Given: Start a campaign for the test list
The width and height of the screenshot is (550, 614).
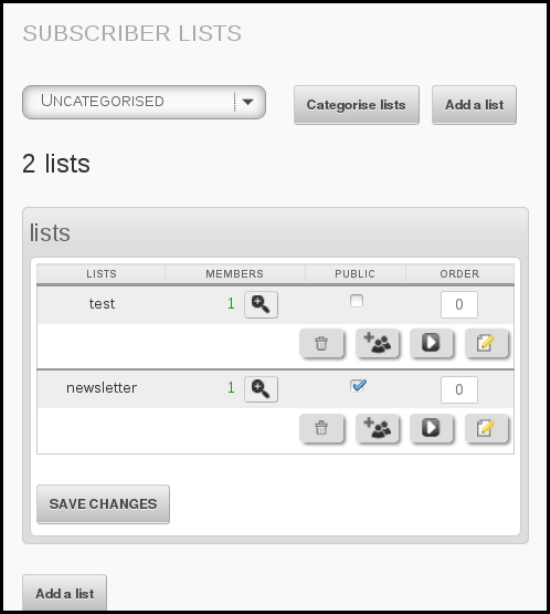Looking at the screenshot, I should pos(431,343).
